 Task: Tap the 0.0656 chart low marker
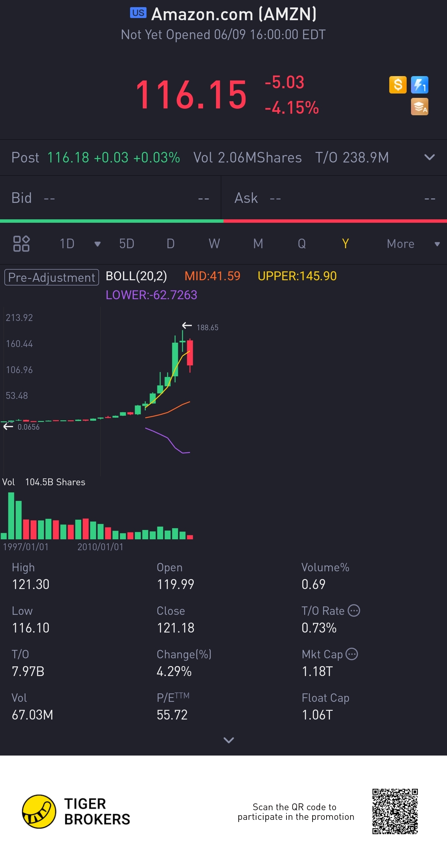[x=28, y=427]
